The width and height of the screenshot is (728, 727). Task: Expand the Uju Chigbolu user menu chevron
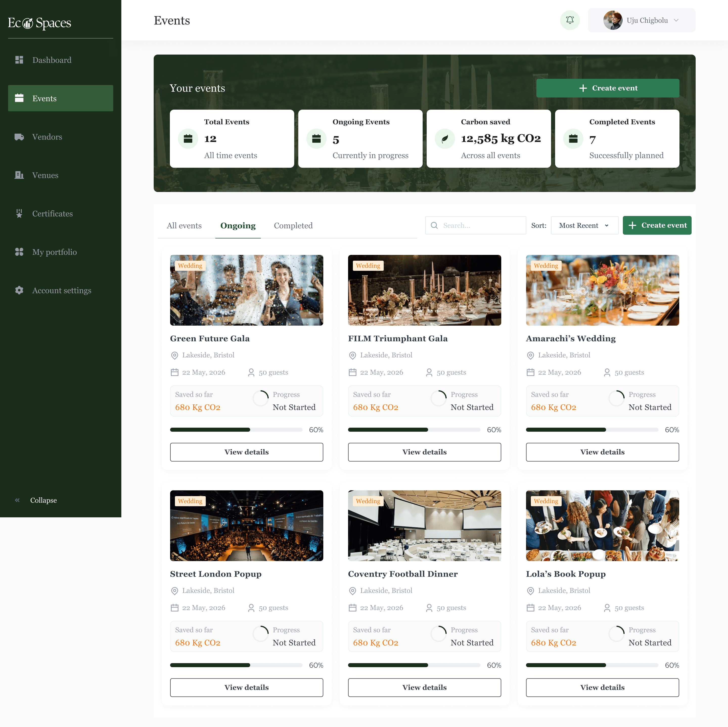(x=676, y=20)
